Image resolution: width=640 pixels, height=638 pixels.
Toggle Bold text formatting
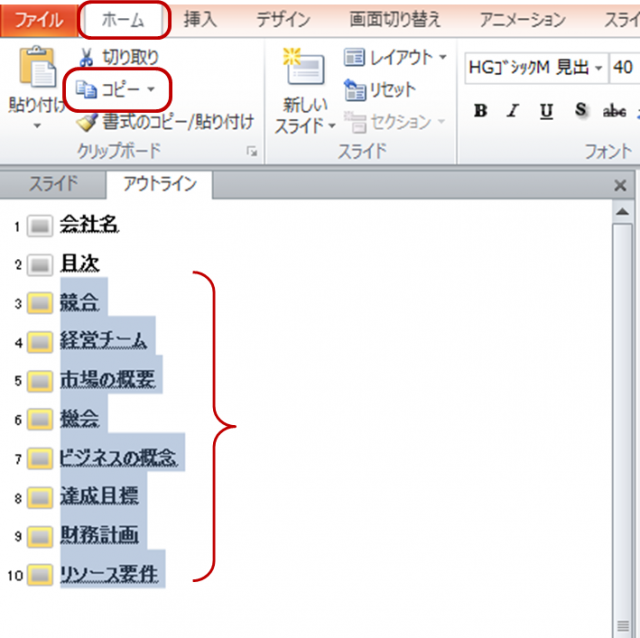pyautogui.click(x=481, y=111)
